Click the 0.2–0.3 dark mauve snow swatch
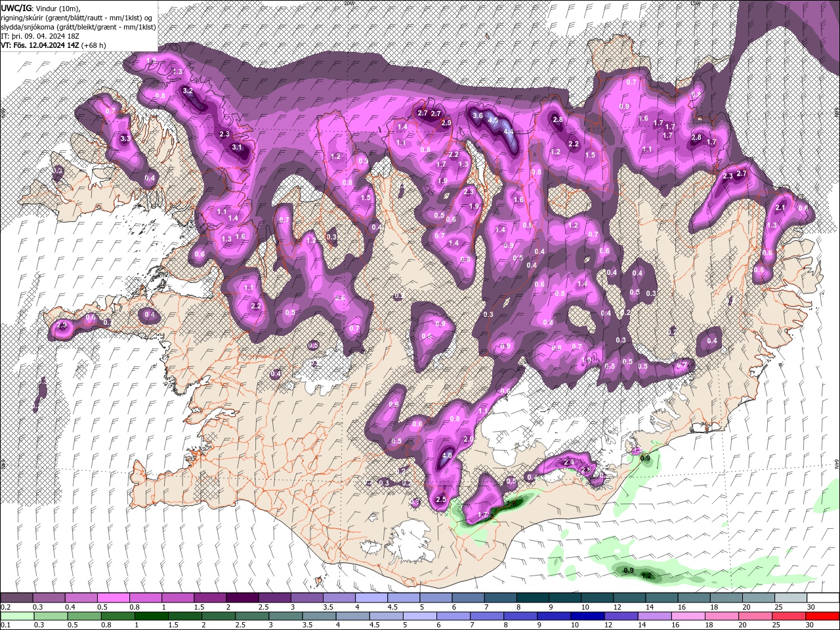Viewport: 840px width, 630px height. point(16,598)
